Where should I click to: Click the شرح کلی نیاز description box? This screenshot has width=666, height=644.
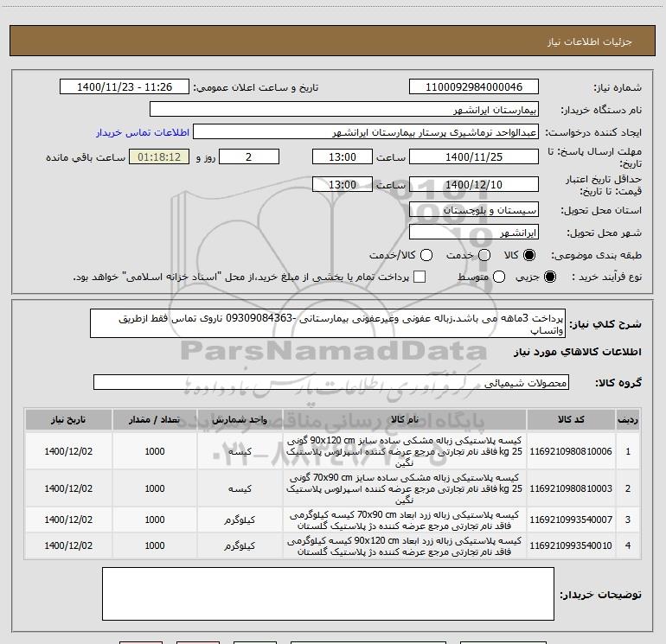[x=328, y=324]
